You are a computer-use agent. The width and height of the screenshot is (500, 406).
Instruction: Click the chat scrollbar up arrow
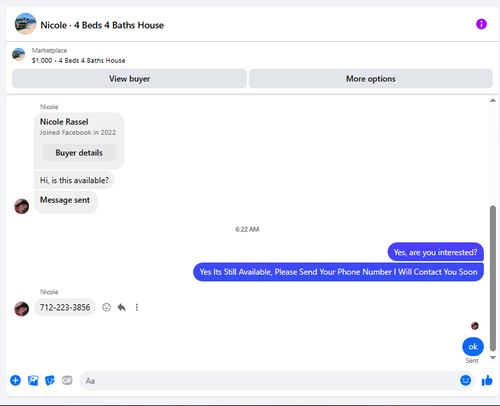pyautogui.click(x=493, y=100)
